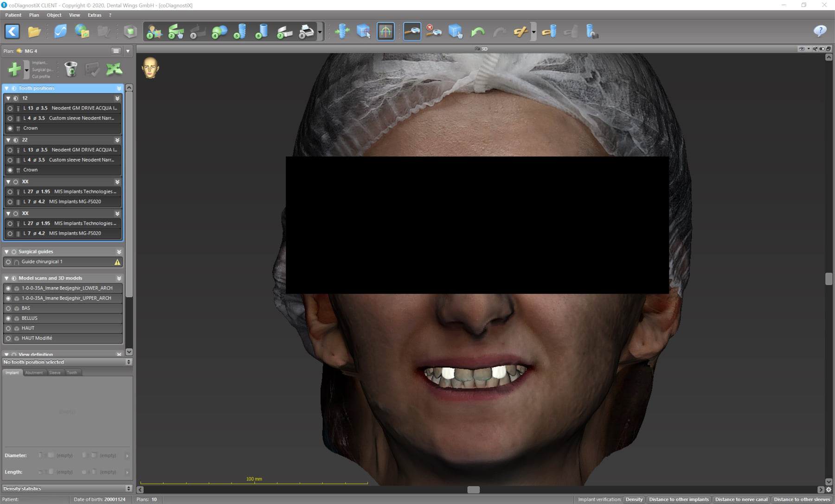Select workflow step 1 patient alignment icon
The height and width of the screenshot is (504, 835).
[x=154, y=32]
